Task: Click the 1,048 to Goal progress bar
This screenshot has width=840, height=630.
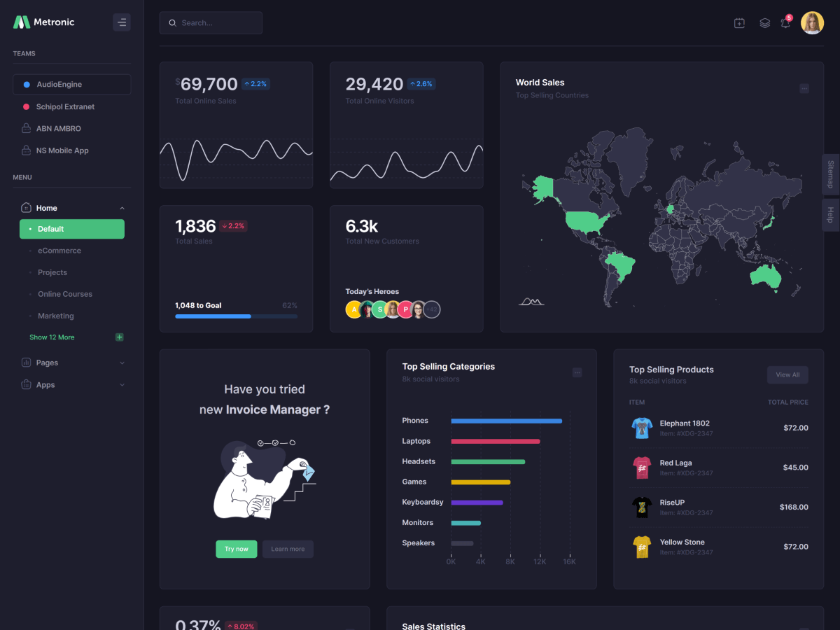Action: [236, 316]
